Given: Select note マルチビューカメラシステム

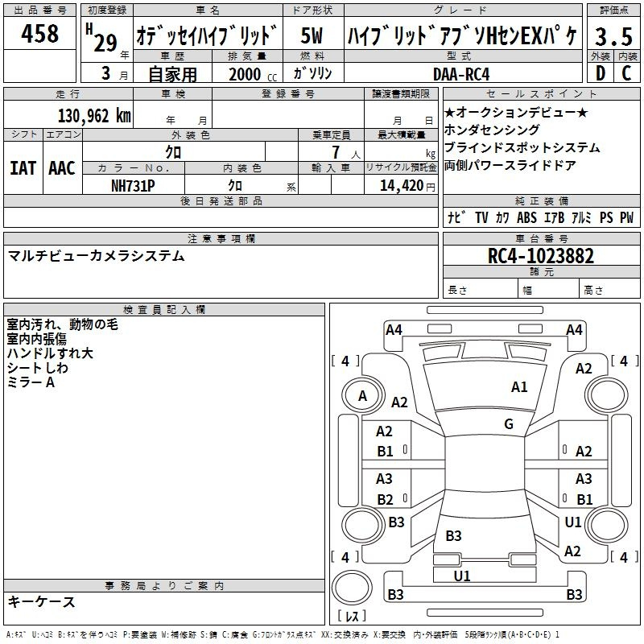Looking at the screenshot, I should click(96, 256).
